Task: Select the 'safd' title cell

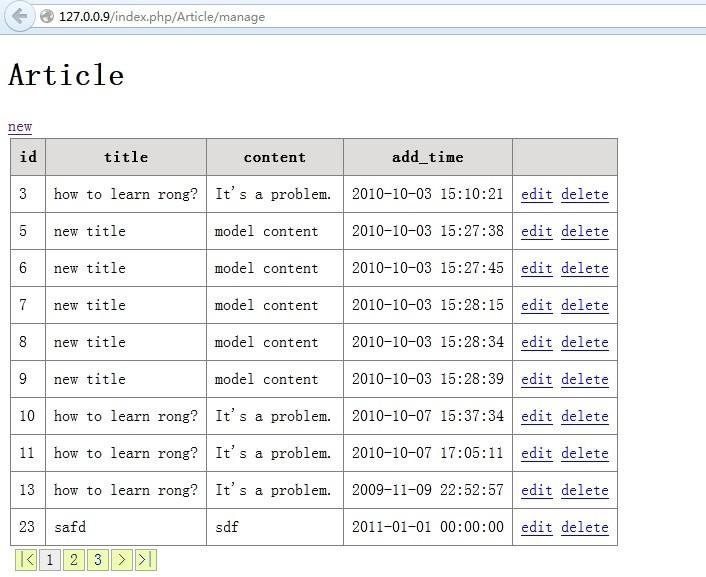Action: 126,527
